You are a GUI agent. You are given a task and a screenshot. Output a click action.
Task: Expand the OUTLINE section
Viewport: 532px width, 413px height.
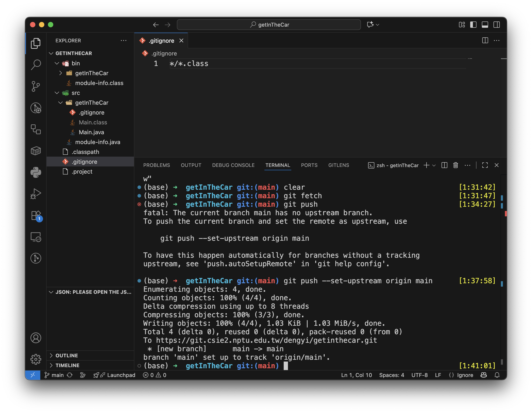pyautogui.click(x=66, y=355)
